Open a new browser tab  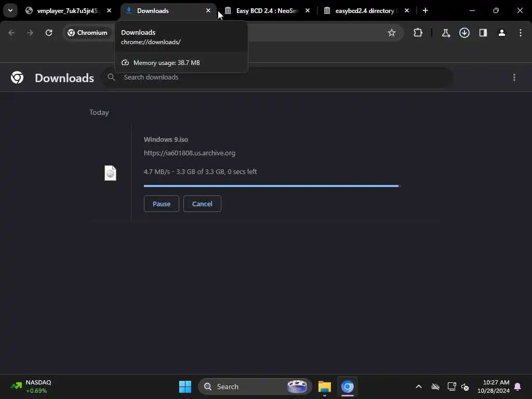[x=425, y=10]
